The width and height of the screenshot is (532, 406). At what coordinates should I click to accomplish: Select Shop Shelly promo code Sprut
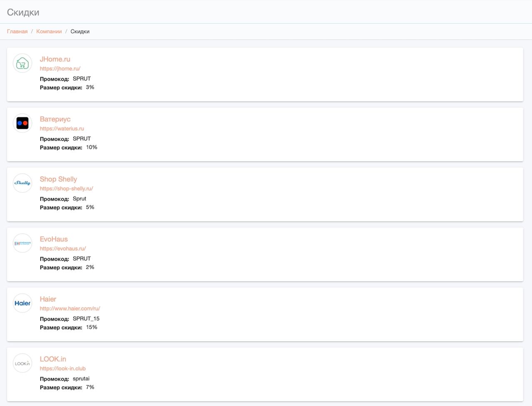coord(79,199)
